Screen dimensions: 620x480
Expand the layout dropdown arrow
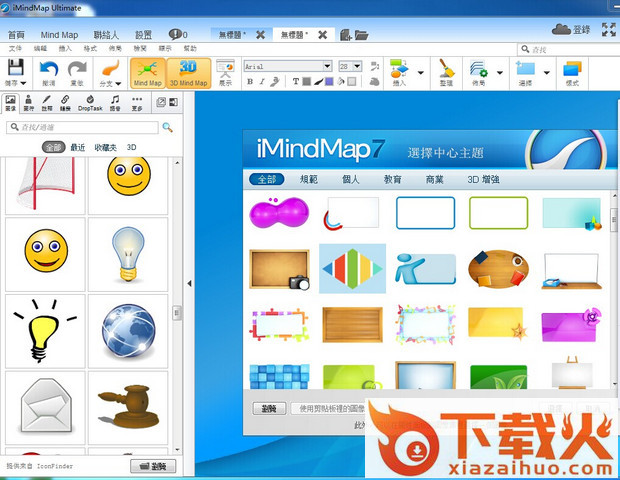tap(500, 72)
